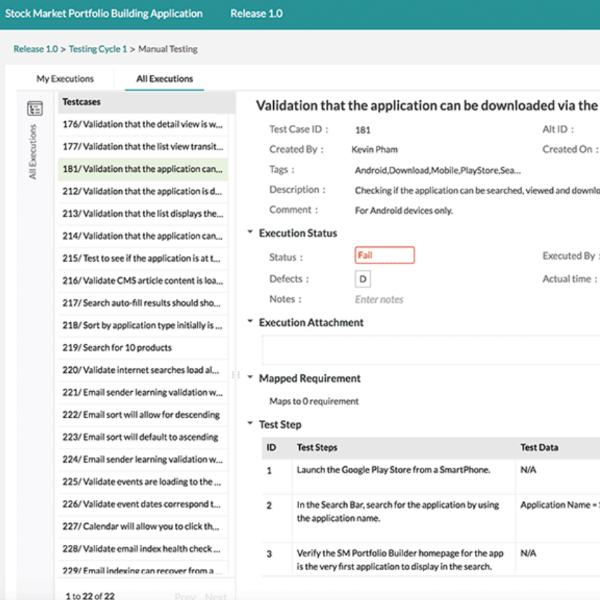Select testcase 227 Calendar will allow you
This screenshot has height=600, width=600.
click(143, 526)
